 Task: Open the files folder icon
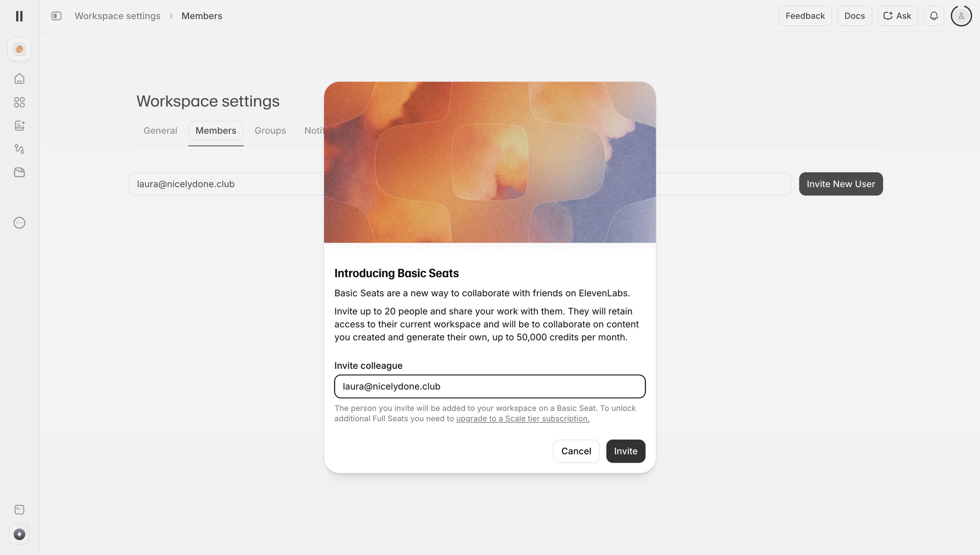19,172
